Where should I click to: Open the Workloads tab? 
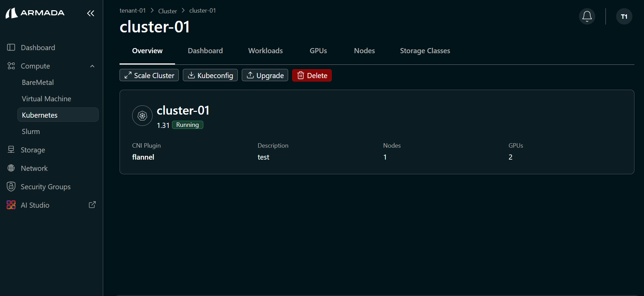[x=266, y=51]
